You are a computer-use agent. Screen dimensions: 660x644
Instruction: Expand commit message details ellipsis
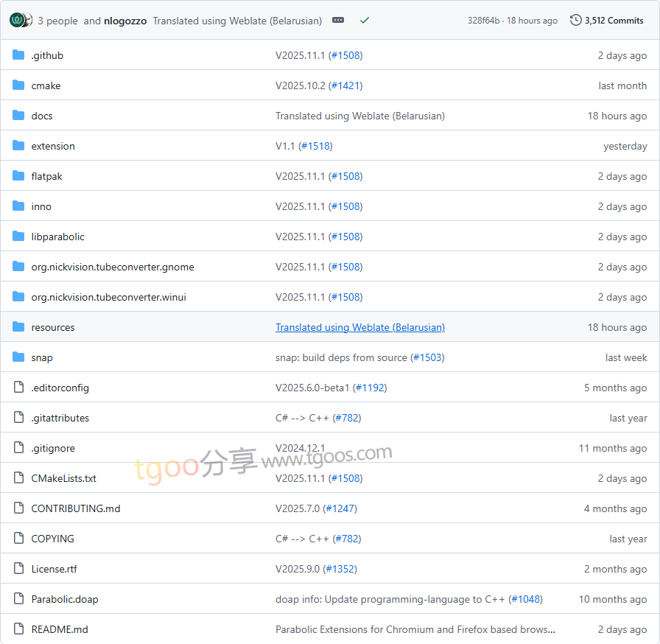pos(338,21)
